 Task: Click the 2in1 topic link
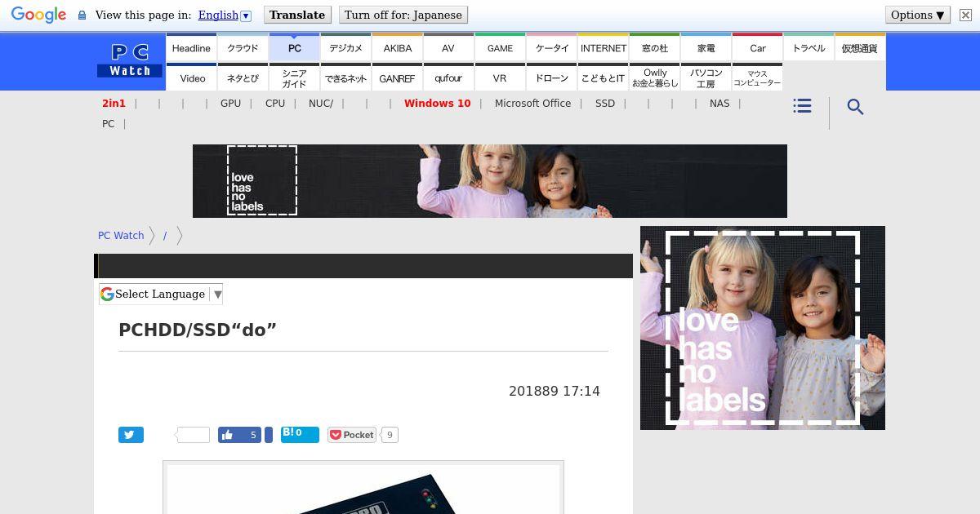coord(114,104)
